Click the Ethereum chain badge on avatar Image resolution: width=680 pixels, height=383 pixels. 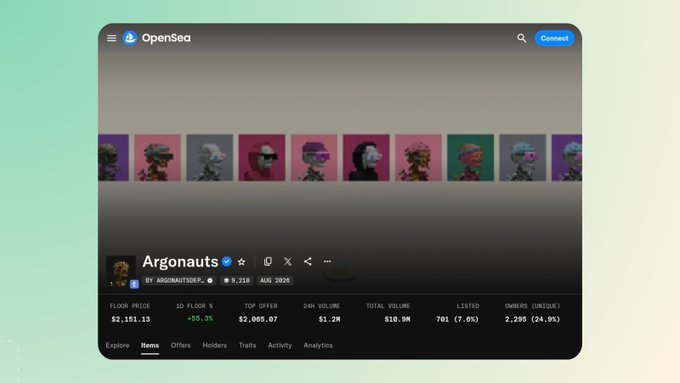click(134, 284)
